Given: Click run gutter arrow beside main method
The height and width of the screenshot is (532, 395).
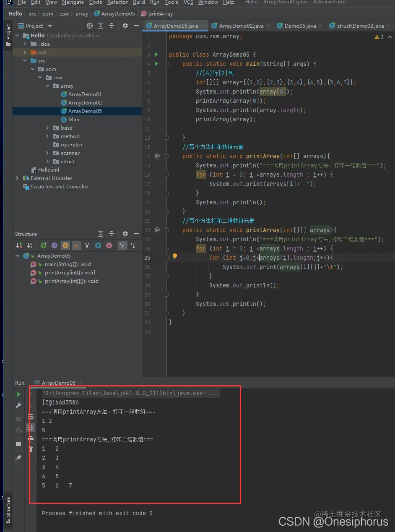Looking at the screenshot, I should click(x=156, y=64).
